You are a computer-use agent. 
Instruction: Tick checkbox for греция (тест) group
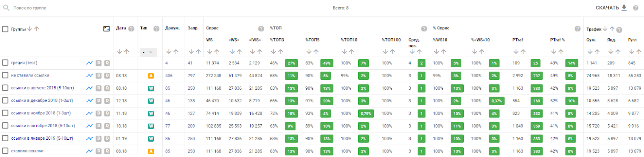click(5, 62)
